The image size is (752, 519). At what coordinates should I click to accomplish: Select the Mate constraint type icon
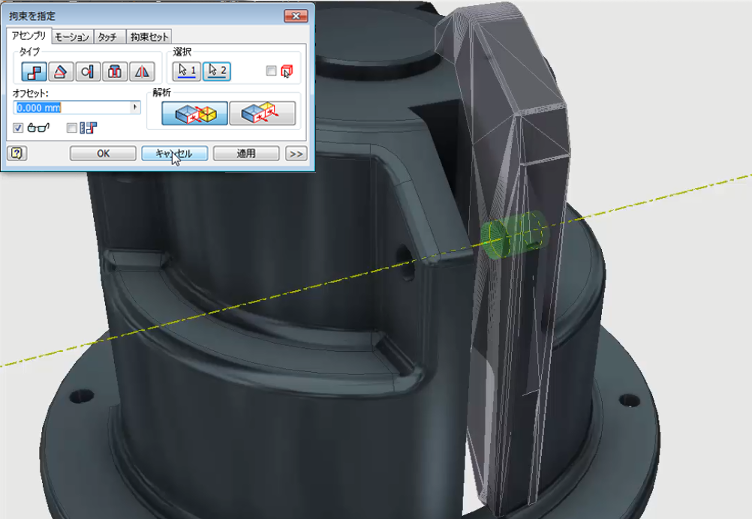pos(34,72)
